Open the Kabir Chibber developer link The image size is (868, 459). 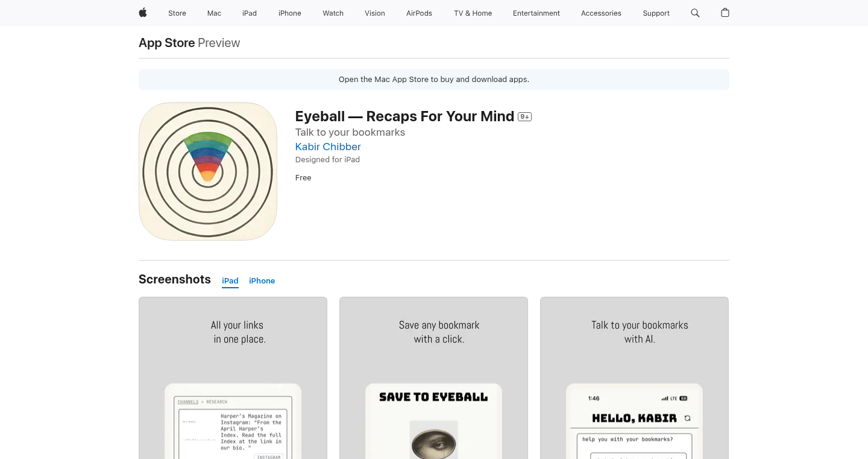tap(328, 147)
